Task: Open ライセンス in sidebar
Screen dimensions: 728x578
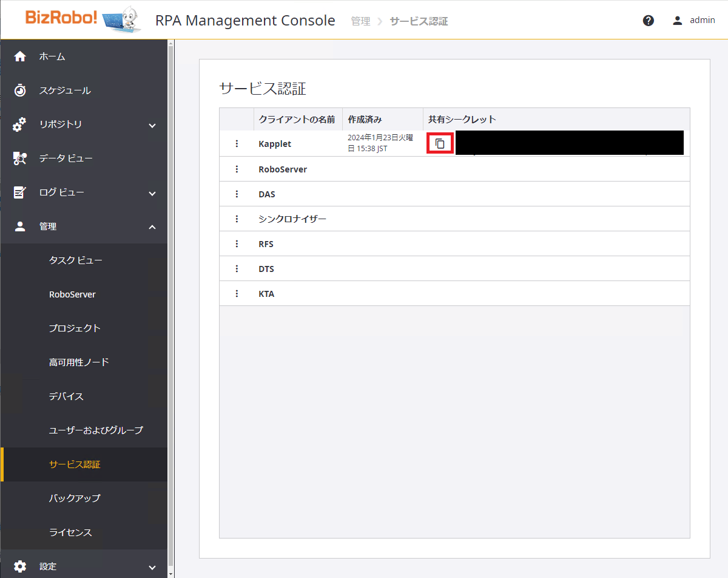Action: [x=84, y=532]
